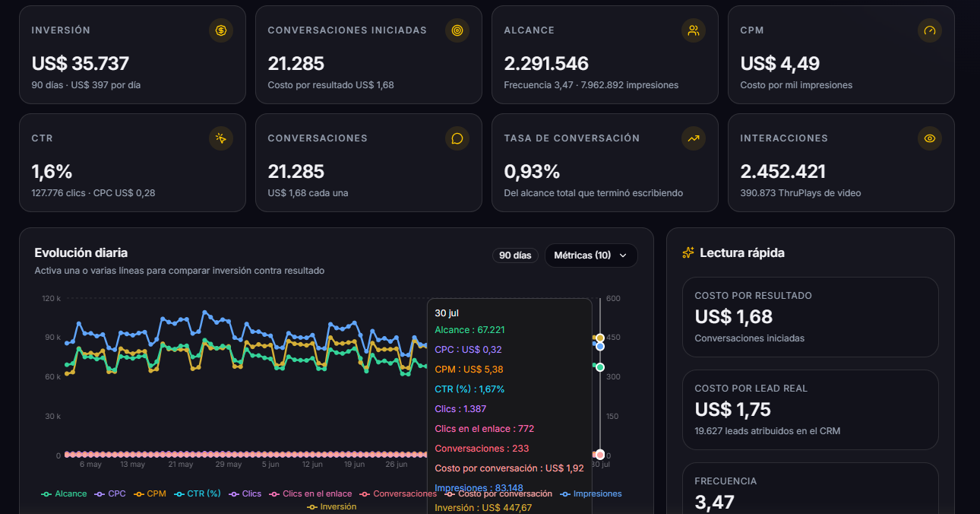Image resolution: width=980 pixels, height=514 pixels.
Task: Toggle the Clics line in the legend
Action: coord(245,493)
